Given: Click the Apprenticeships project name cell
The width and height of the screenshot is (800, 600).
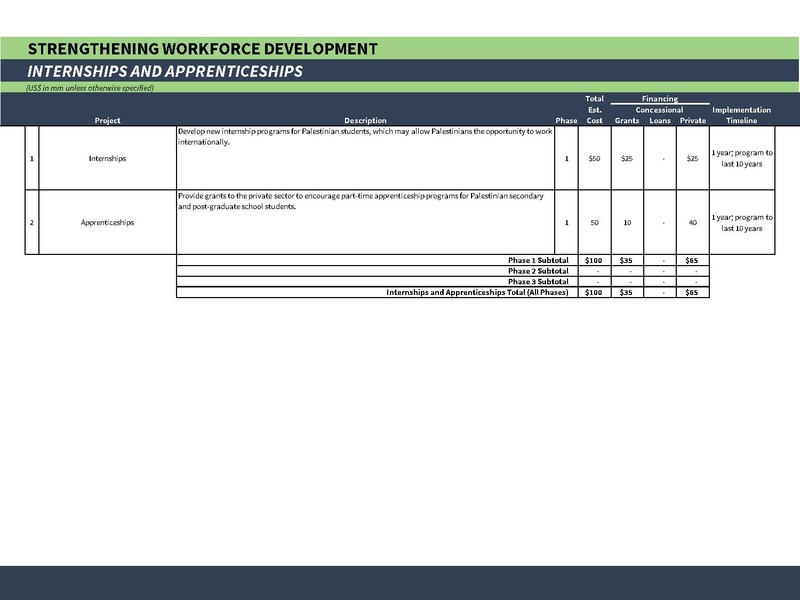Looking at the screenshot, I should coord(107,222).
